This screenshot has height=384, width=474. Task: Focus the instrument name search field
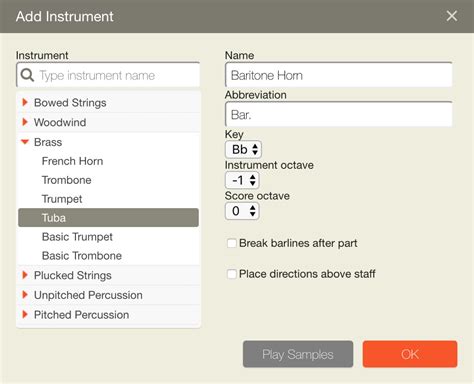tap(108, 75)
